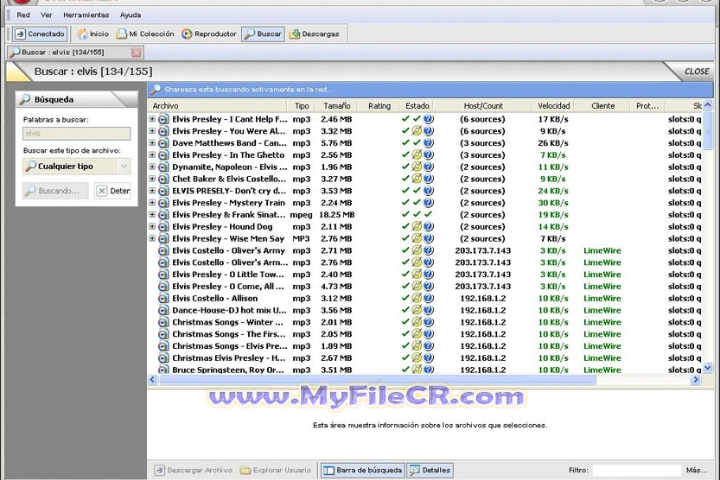This screenshot has width=720, height=480.
Task: Toggle the Detalles panel
Action: tap(429, 470)
